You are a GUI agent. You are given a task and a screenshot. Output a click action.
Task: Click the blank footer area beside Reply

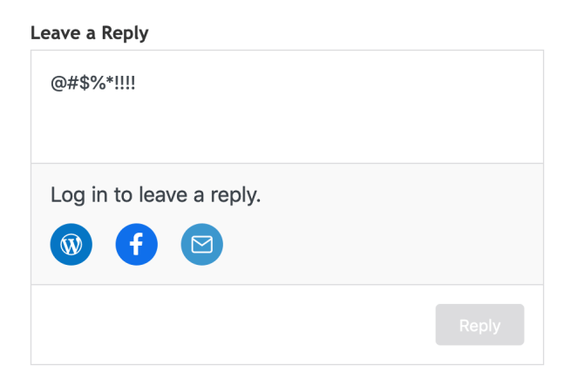click(x=227, y=325)
